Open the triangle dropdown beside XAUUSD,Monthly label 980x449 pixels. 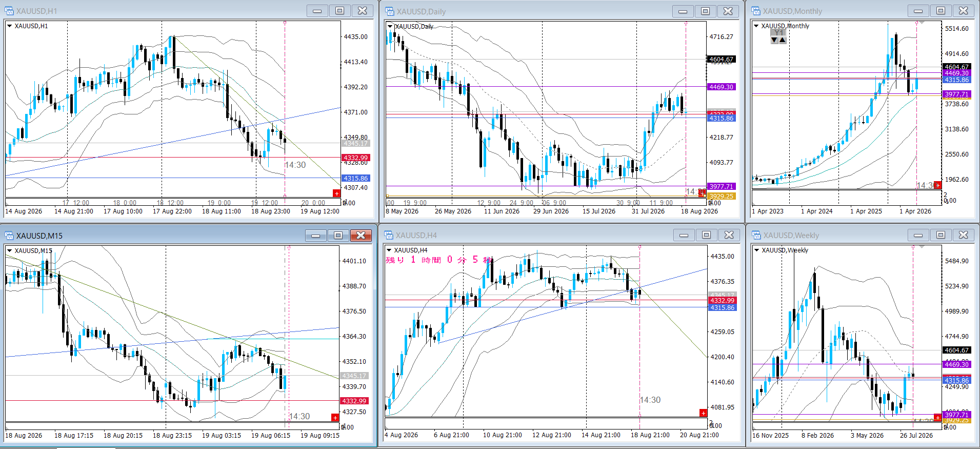click(x=756, y=26)
